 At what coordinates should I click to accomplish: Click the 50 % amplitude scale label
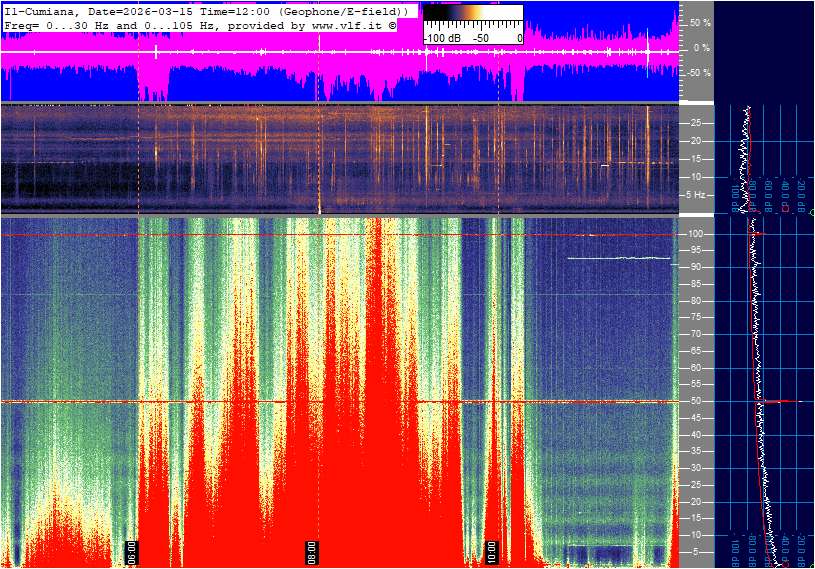(x=699, y=22)
